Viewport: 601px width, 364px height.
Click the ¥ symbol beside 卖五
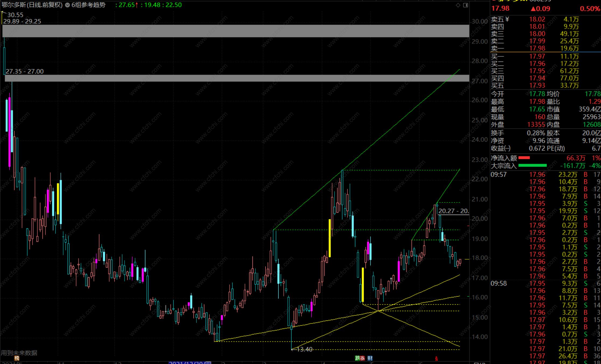pyautogui.click(x=507, y=19)
